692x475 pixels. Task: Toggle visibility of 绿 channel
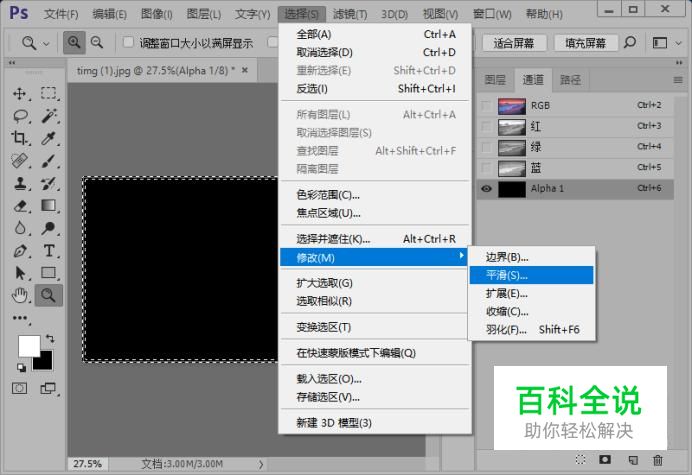click(x=486, y=147)
